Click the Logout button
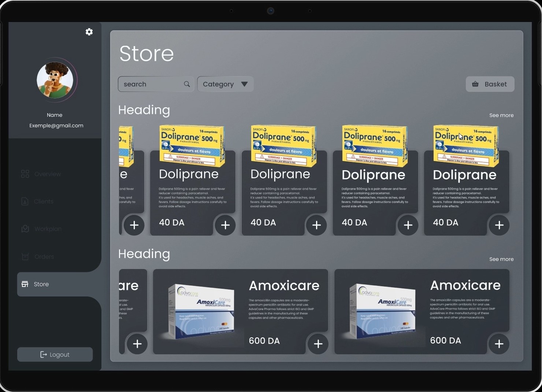542x392 pixels. pyautogui.click(x=55, y=354)
